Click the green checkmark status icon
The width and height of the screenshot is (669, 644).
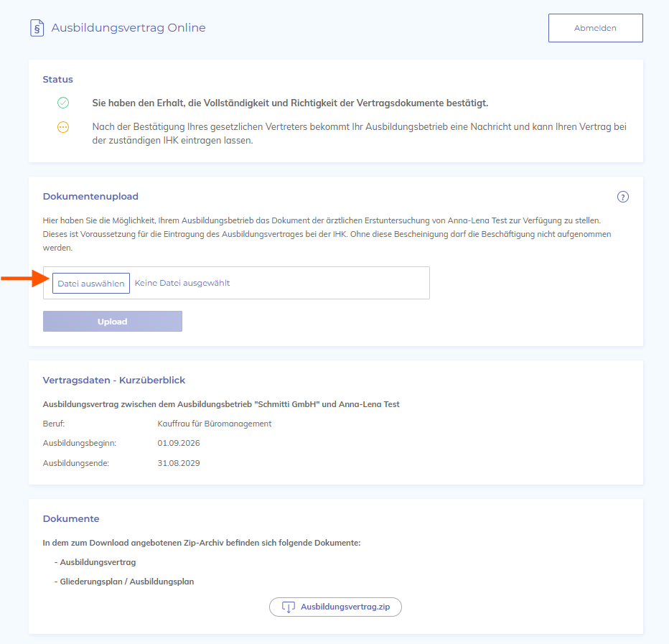[x=63, y=103]
